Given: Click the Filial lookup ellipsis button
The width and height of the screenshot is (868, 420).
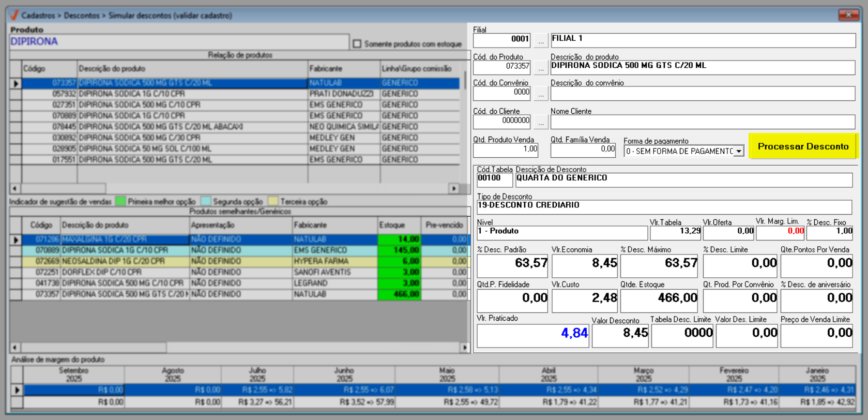Looking at the screenshot, I should [541, 40].
